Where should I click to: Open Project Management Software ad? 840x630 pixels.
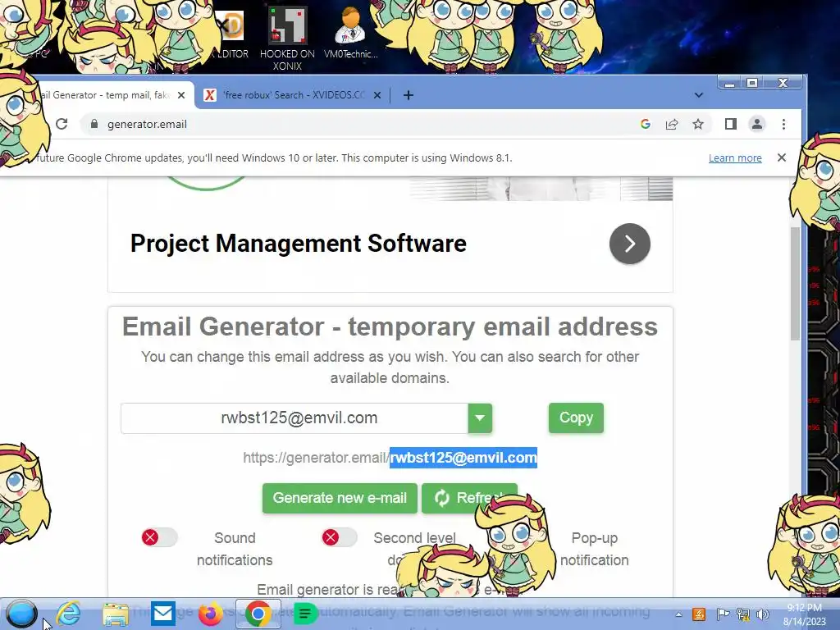pos(299,244)
